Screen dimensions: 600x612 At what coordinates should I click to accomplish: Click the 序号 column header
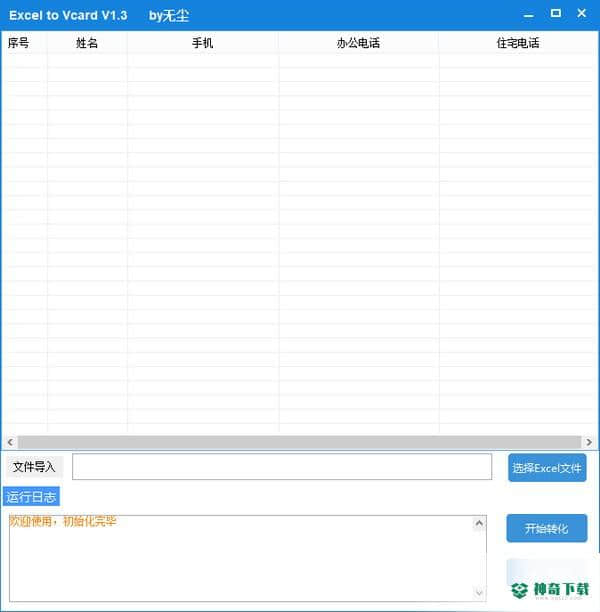24,43
